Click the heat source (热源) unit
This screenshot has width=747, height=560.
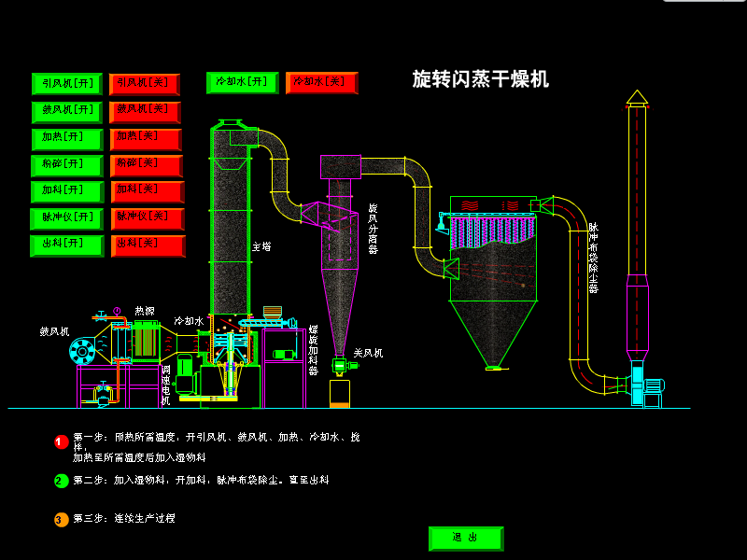point(145,340)
